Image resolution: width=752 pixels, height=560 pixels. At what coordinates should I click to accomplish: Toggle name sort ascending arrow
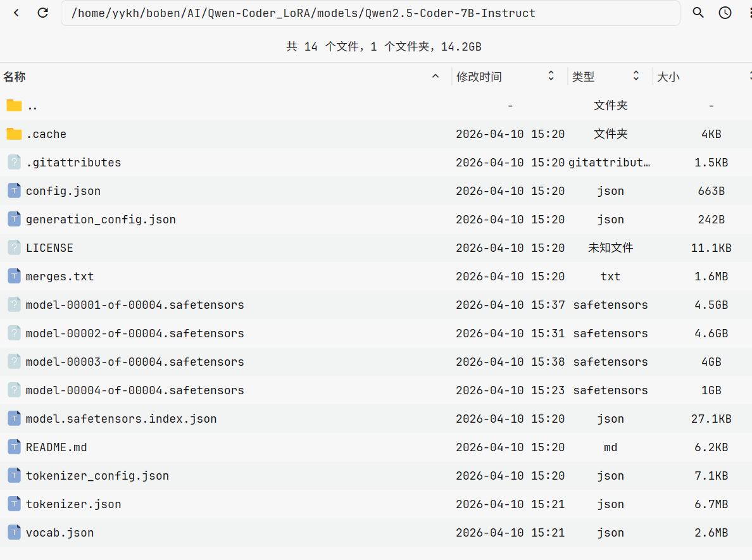point(436,76)
